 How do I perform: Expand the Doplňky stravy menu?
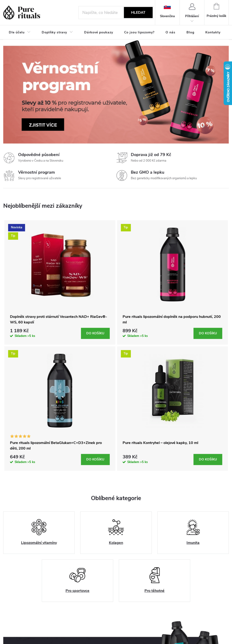click(57, 32)
